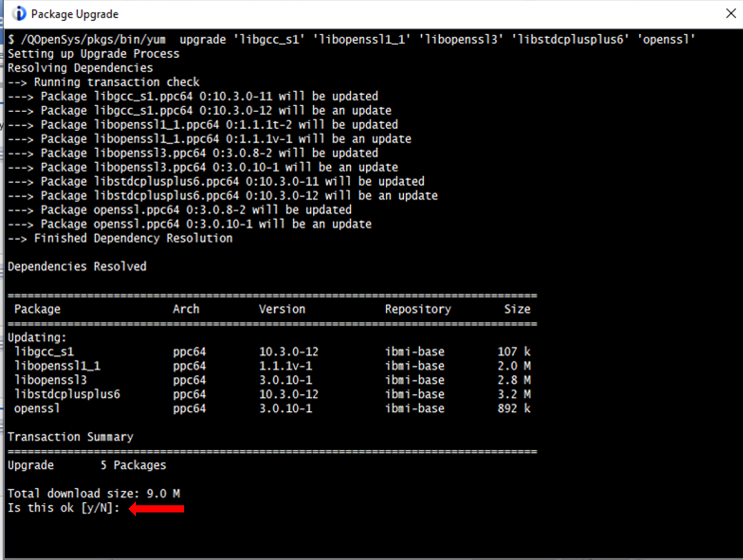743x560 pixels.
Task: Click ppc64 arch in libstdcplusplus6 row
Action: [x=190, y=394]
